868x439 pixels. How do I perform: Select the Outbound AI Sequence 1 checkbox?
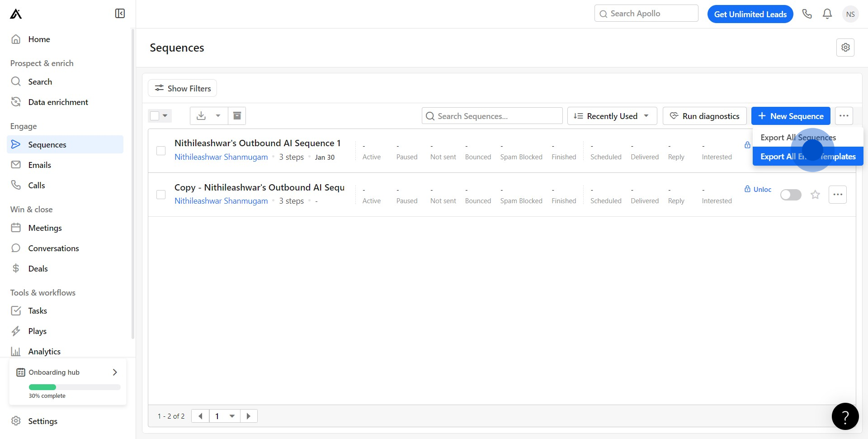161,151
